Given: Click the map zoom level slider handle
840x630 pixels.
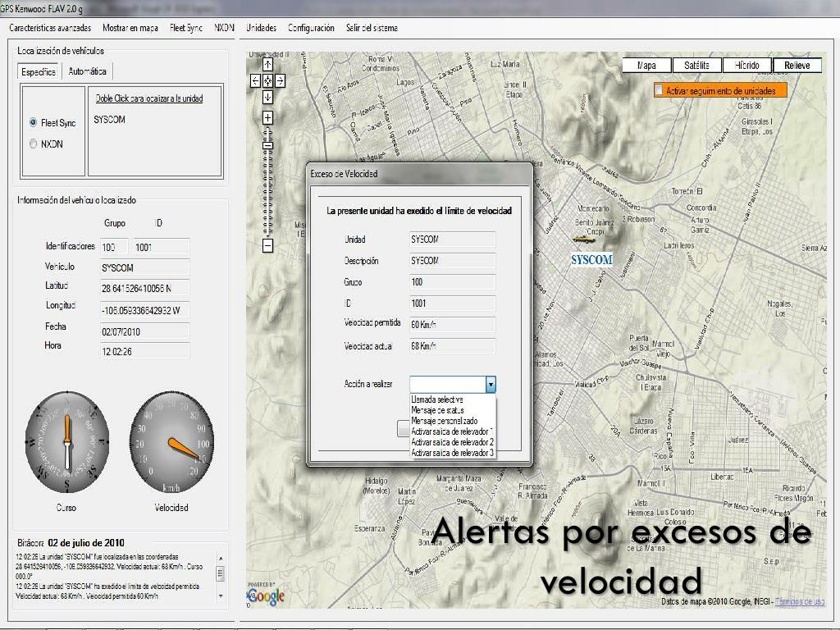Looking at the screenshot, I should click(268, 145).
